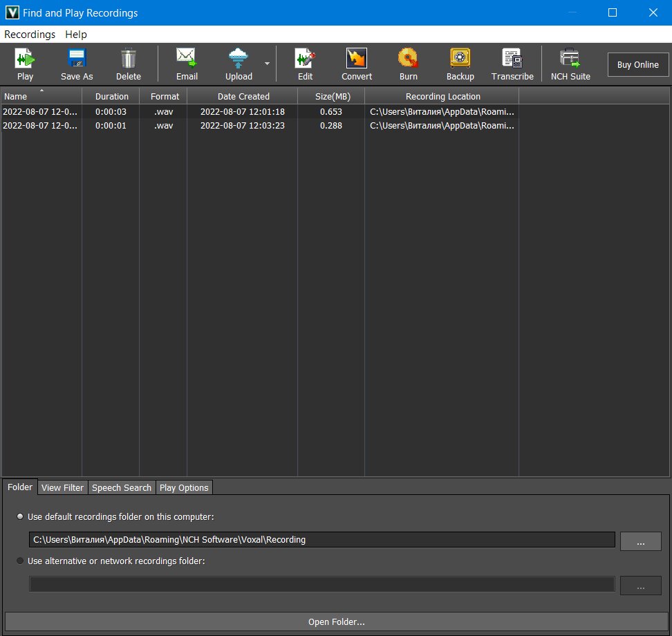The image size is (672, 636).
Task: Open the Help menu
Action: point(76,35)
